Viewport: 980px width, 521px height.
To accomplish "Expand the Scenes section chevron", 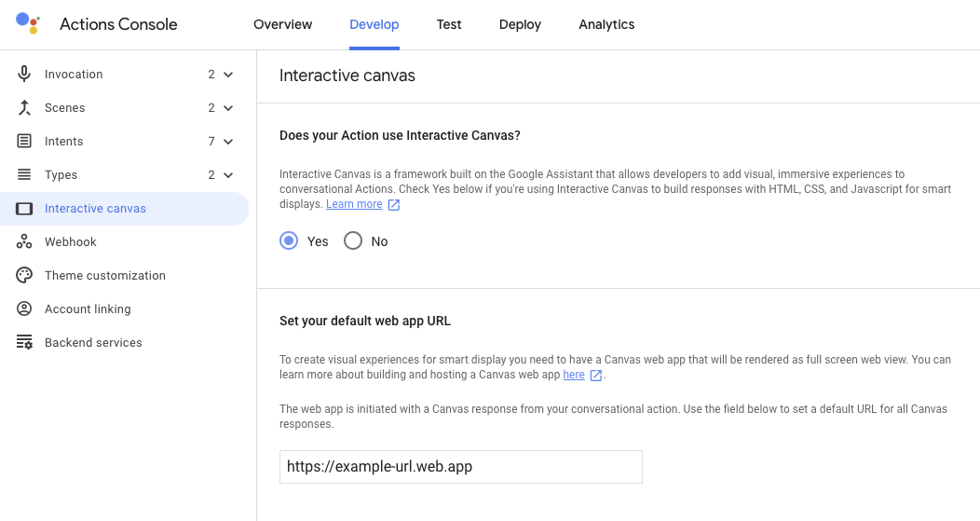I will click(x=228, y=108).
